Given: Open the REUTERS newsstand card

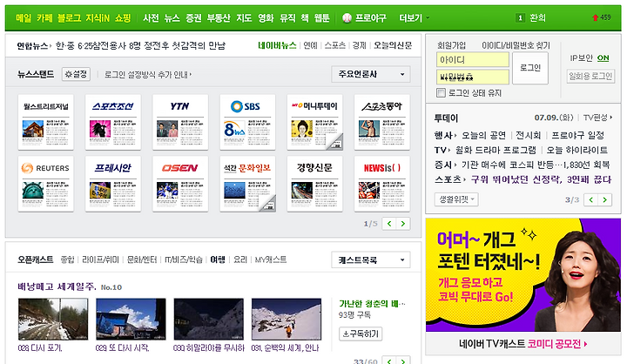Looking at the screenshot, I should tap(46, 184).
